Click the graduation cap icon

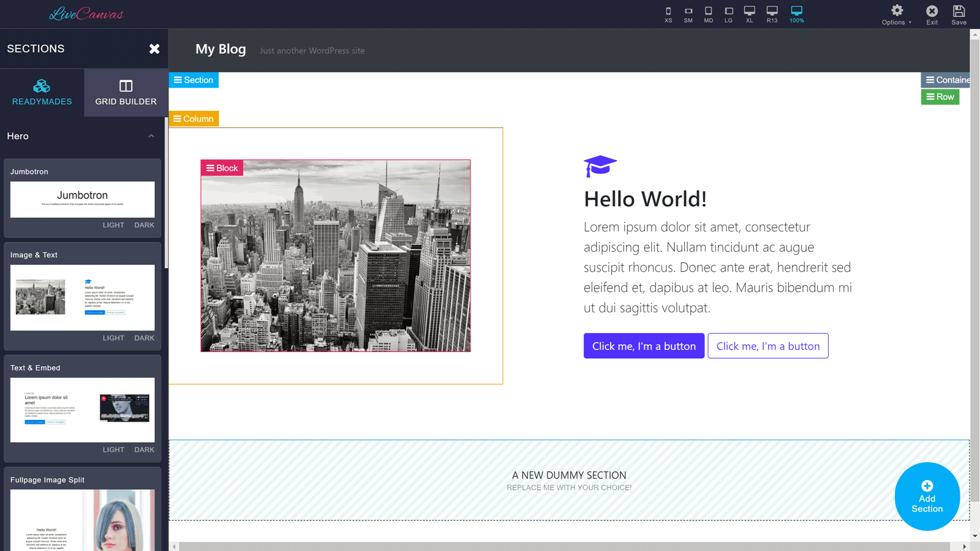click(x=600, y=166)
